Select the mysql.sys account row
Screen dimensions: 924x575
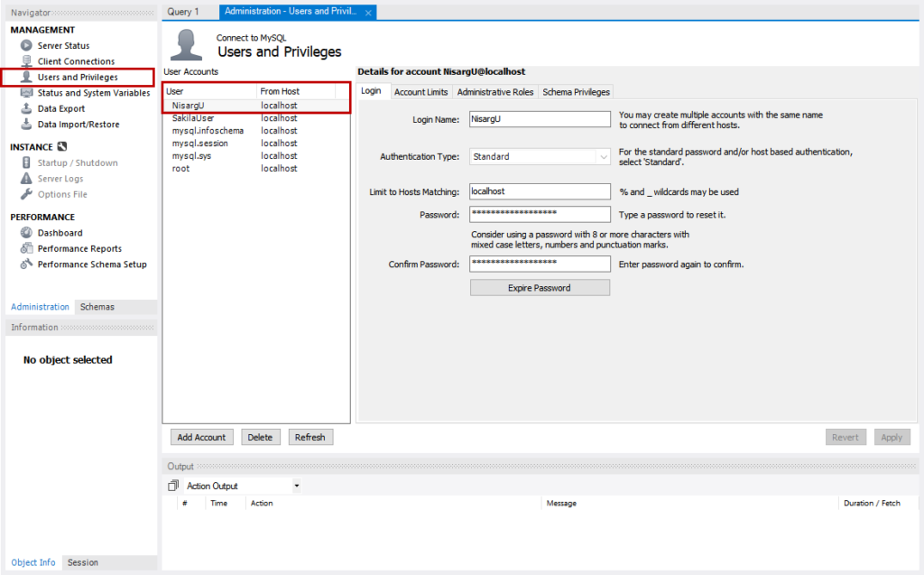coord(256,155)
